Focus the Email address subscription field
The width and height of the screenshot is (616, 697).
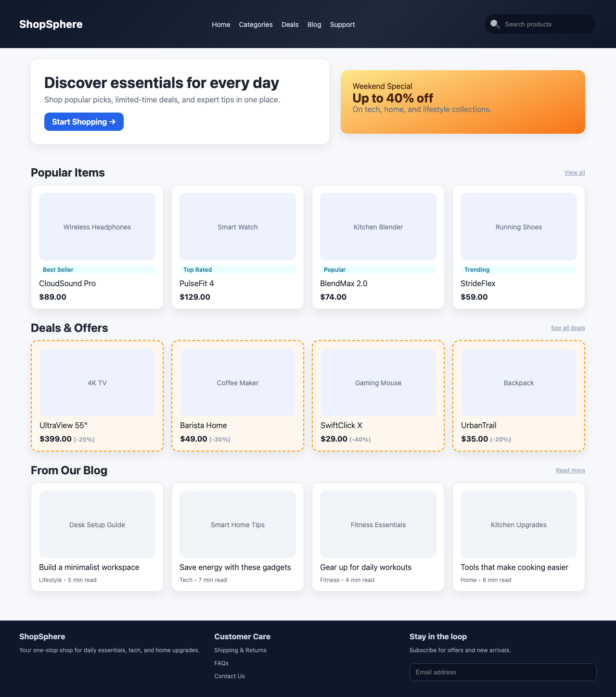click(x=502, y=672)
